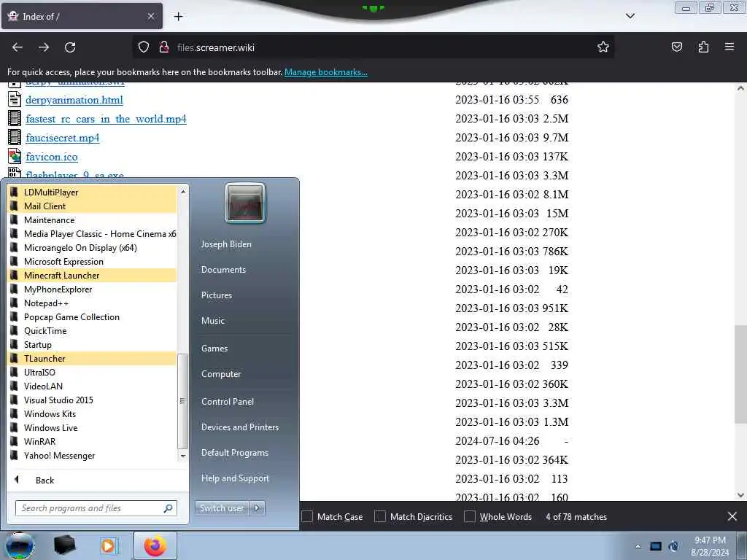Open Notepad++ folder
The image size is (747, 560).
[93, 303]
